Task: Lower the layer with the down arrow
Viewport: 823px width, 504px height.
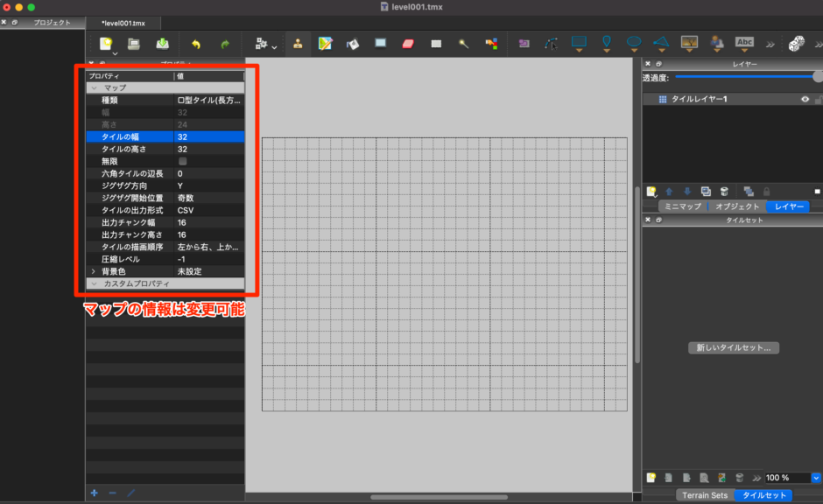Action: 687,192
